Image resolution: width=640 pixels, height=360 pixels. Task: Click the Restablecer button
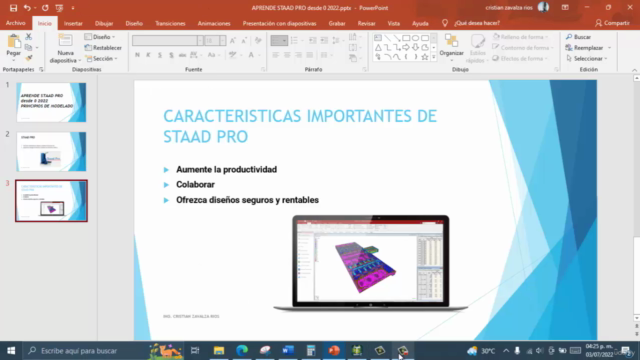pos(103,48)
